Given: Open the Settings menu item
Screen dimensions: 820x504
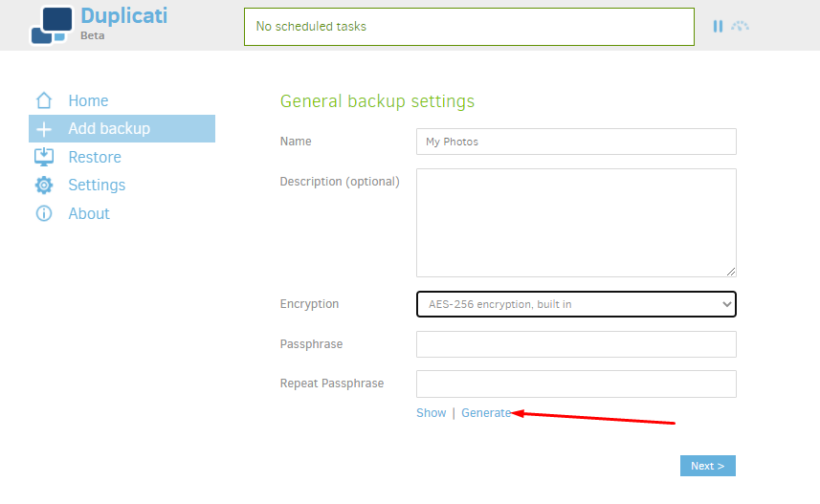Looking at the screenshot, I should click(x=97, y=186).
